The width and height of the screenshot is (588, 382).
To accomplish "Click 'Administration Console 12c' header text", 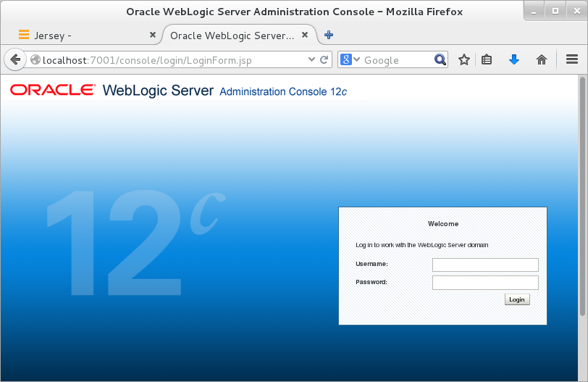I will pos(283,91).
